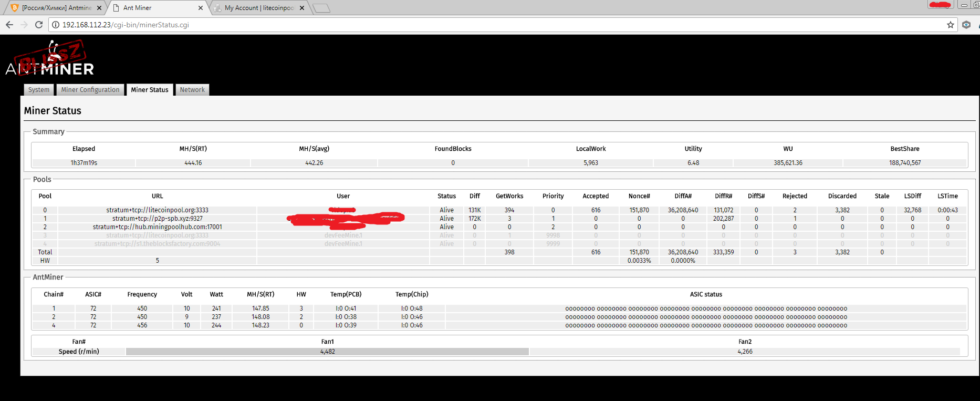Click the Diff value 172K
Image resolution: width=980 pixels, height=401 pixels.
point(475,219)
